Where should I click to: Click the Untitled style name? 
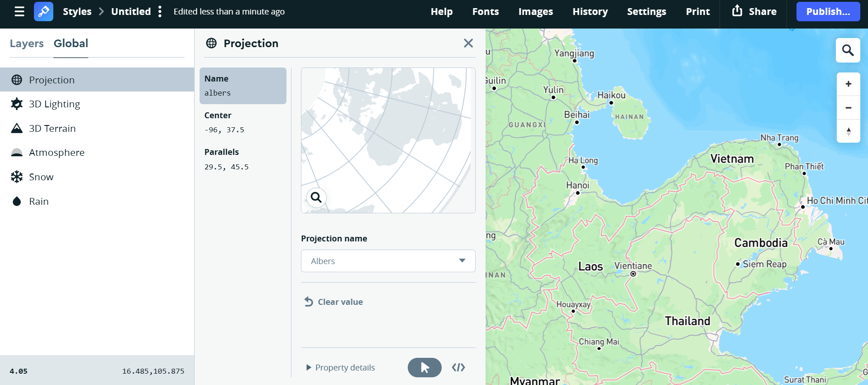131,11
